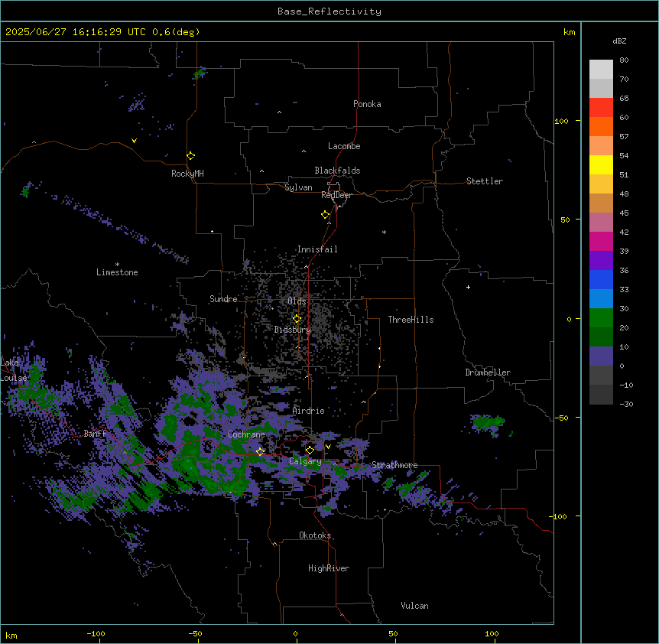Click the Base_Reflectivity title text
Viewport: 659px width, 644px height.
pos(329,11)
